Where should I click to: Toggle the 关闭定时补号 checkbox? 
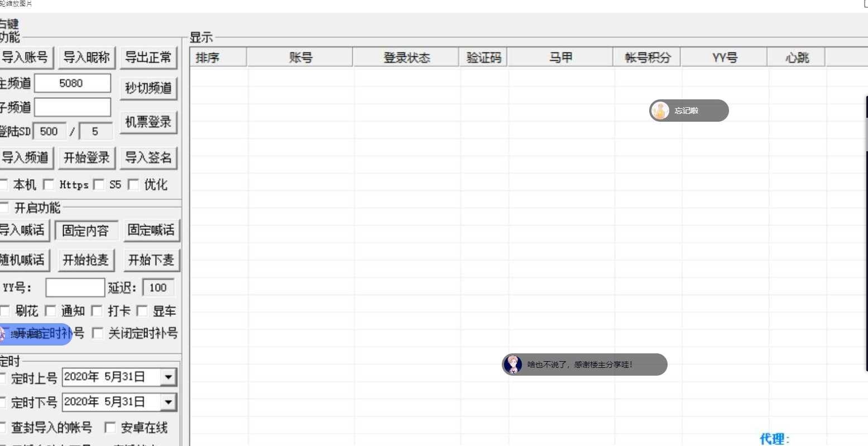click(98, 333)
